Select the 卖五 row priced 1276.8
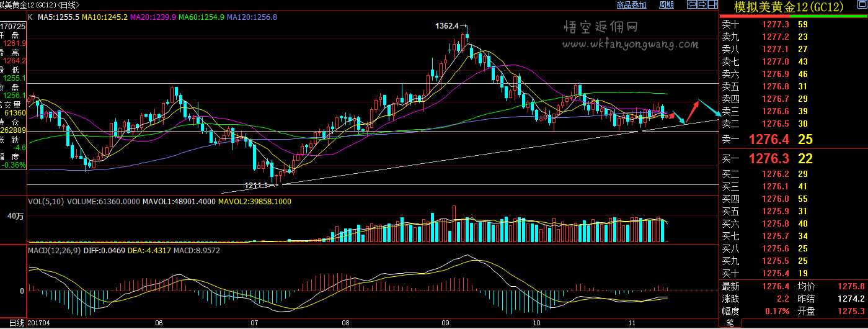Screen dimensions: 868x329 point(793,86)
